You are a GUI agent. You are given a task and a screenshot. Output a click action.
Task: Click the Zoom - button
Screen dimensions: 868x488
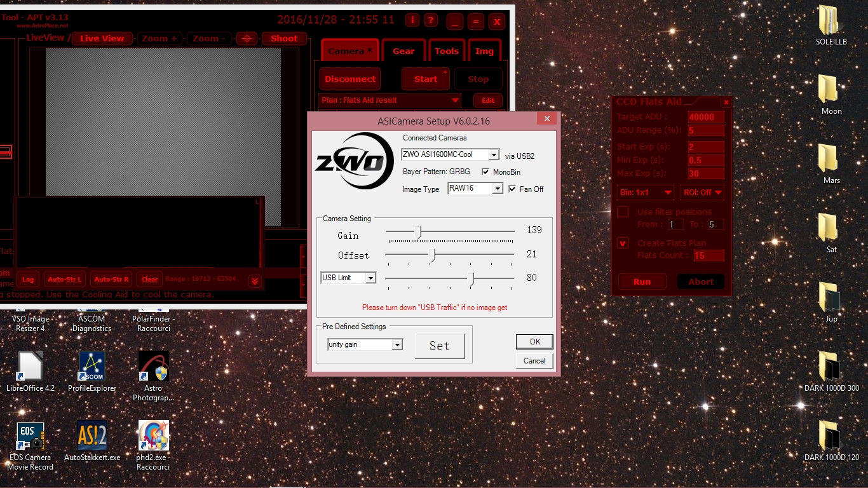[x=209, y=38]
